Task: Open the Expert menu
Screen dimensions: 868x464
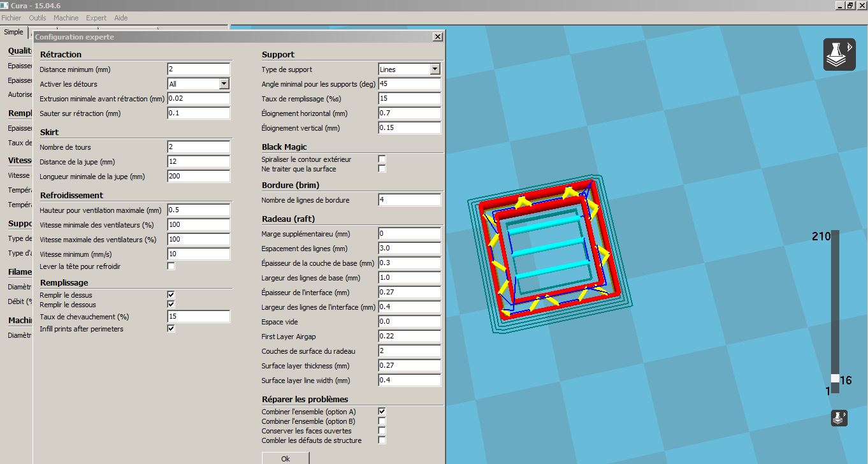Action: point(96,18)
